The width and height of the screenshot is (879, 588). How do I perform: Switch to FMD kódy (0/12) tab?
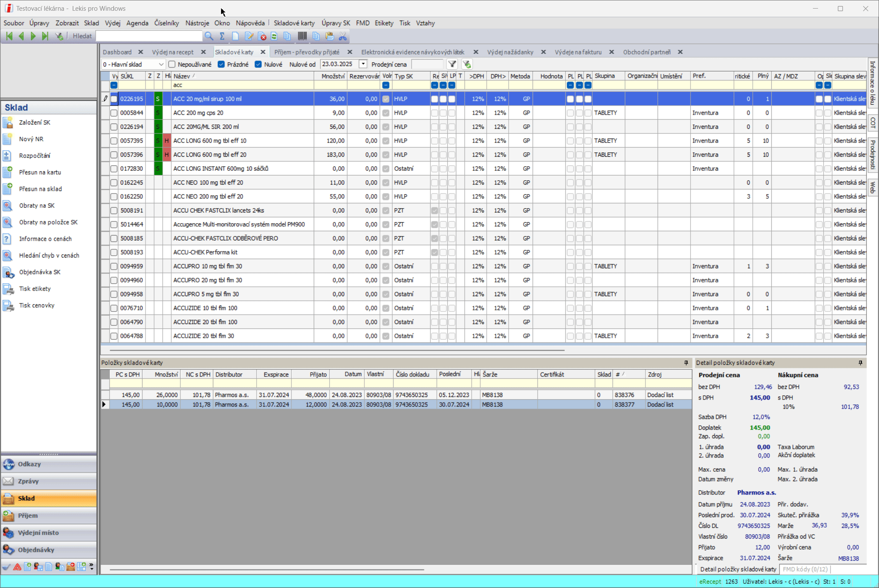[x=805, y=569]
